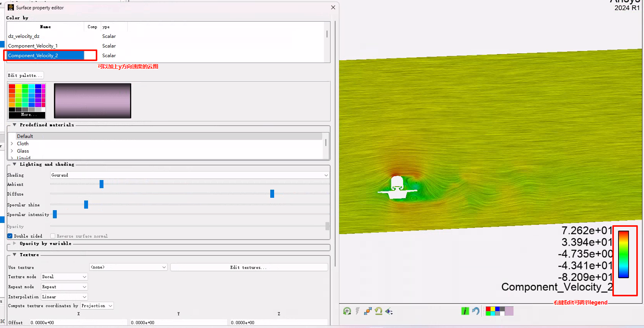Viewport: 644px width, 328px height.
Task: Select Component_Velocity_1 in Color by list
Action: (33, 46)
